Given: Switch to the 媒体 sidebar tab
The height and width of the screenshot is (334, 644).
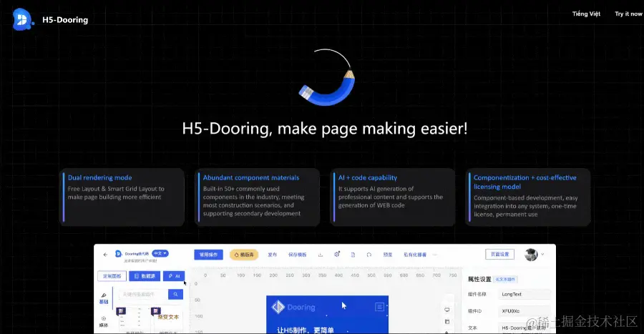Looking at the screenshot, I should point(104,322).
